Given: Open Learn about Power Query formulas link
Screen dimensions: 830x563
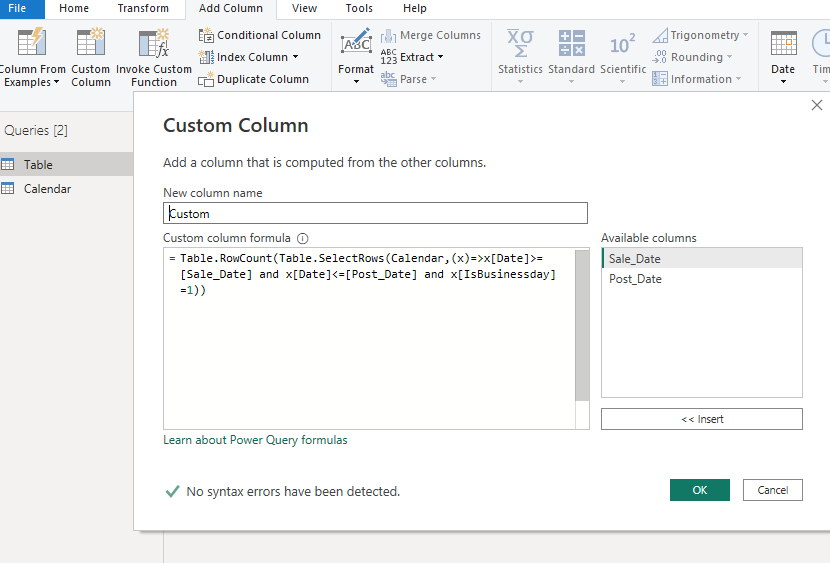Looking at the screenshot, I should (x=255, y=440).
